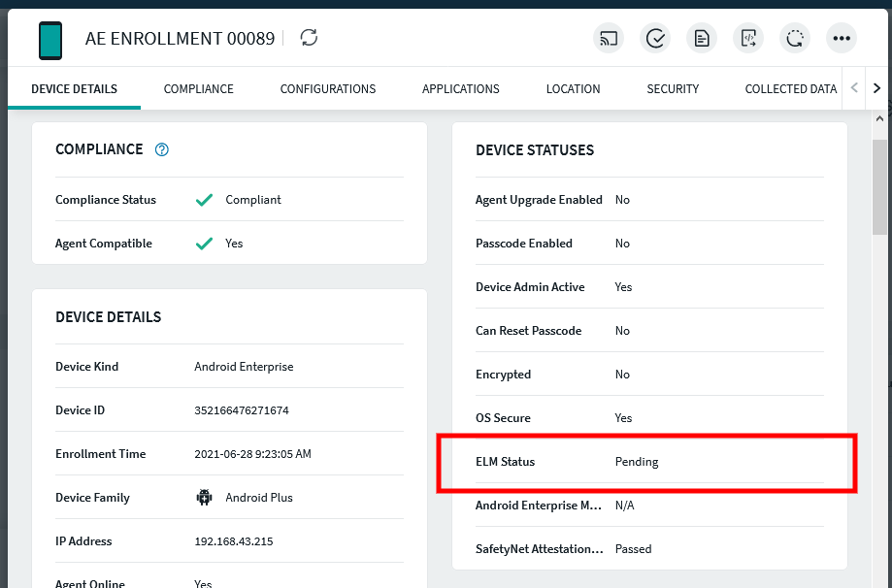Image resolution: width=892 pixels, height=588 pixels.
Task: Switch to the Compliance tab
Action: 198,89
